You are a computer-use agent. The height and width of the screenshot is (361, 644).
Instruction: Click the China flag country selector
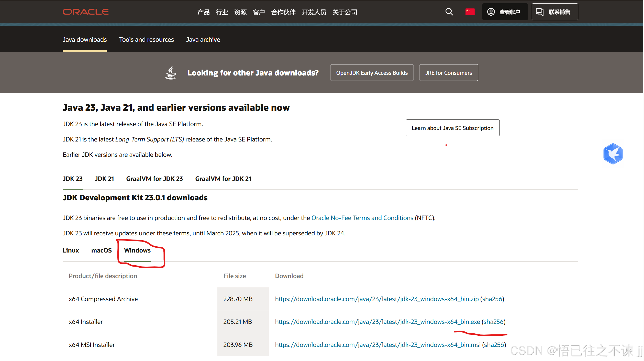click(x=470, y=12)
